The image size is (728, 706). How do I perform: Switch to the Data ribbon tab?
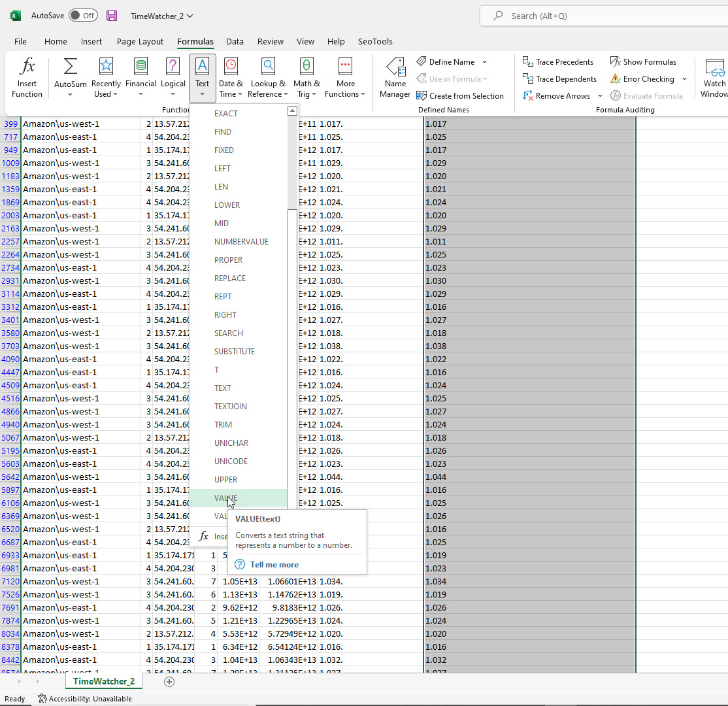click(x=235, y=41)
